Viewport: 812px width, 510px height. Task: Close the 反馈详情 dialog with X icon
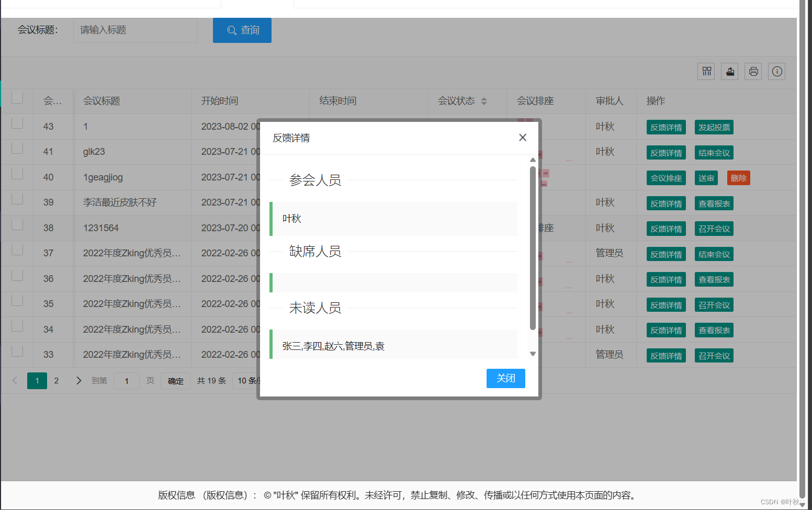[x=522, y=138]
